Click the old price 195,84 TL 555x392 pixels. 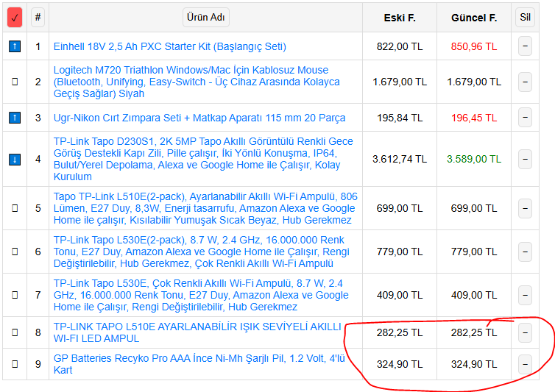pyautogui.click(x=400, y=118)
